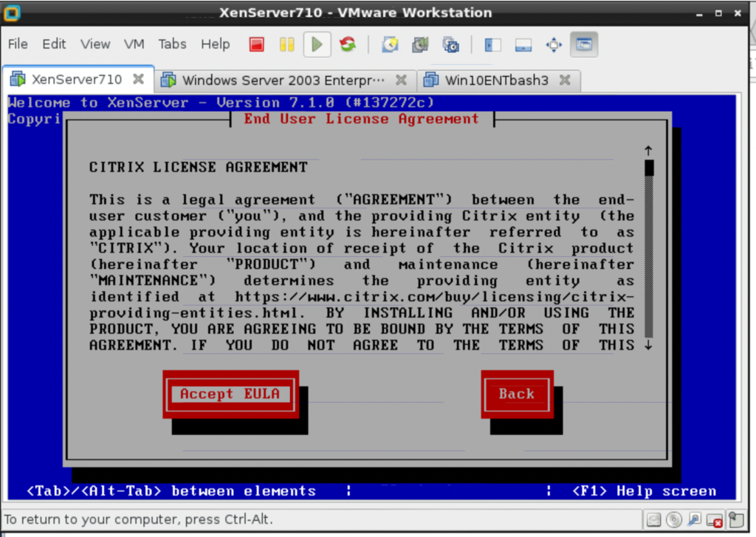Toggle the thumbnail bar icon
Viewport: 756px width, 537px height.
(523, 45)
